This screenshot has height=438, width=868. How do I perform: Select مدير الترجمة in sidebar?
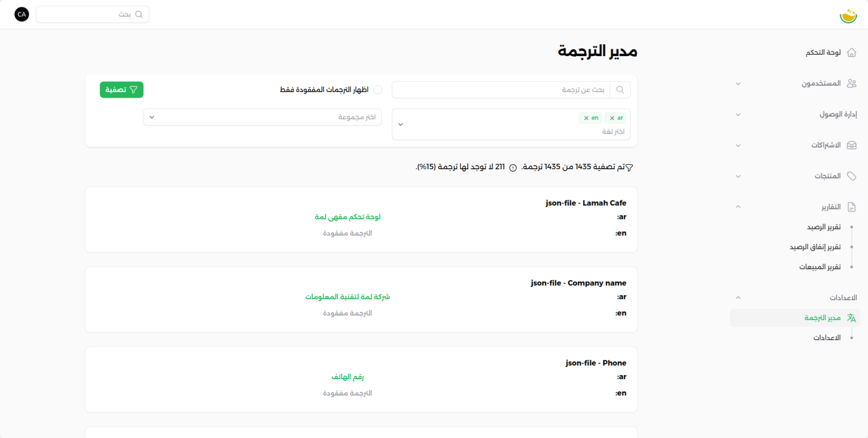click(795, 318)
